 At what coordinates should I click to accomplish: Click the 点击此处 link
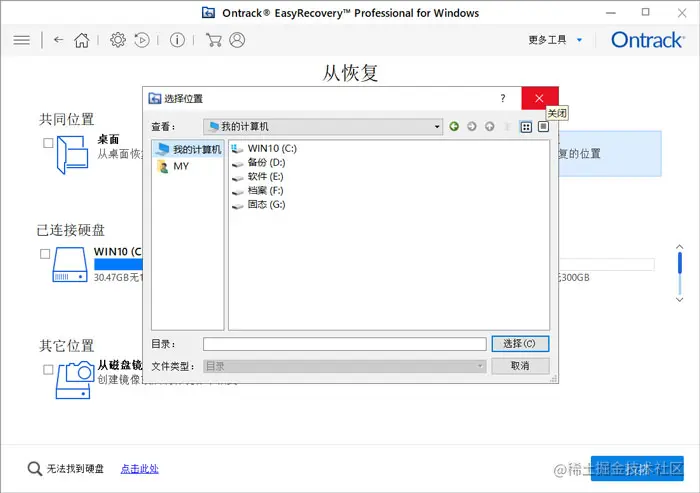[x=140, y=469]
